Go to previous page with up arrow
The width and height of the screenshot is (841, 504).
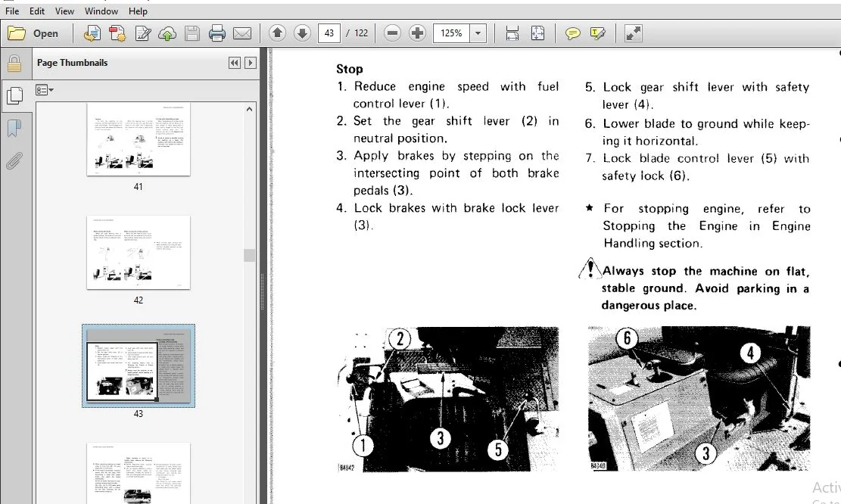277,33
